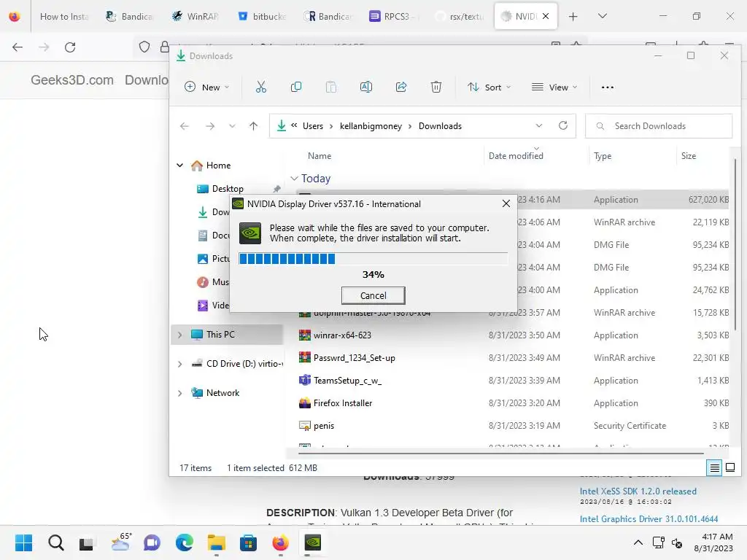Open the Firefox tracking protection shield icon
This screenshot has width=747, height=560.
(x=144, y=47)
